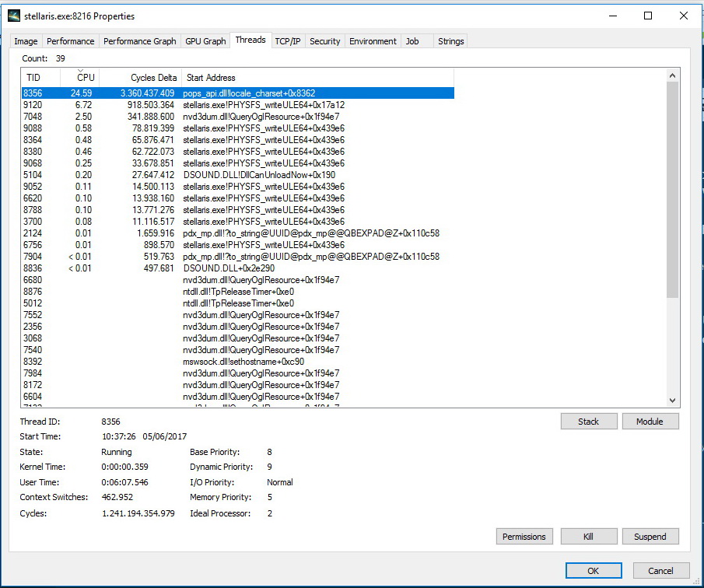
Task: Select the TCP/IP tab
Action: (x=288, y=41)
